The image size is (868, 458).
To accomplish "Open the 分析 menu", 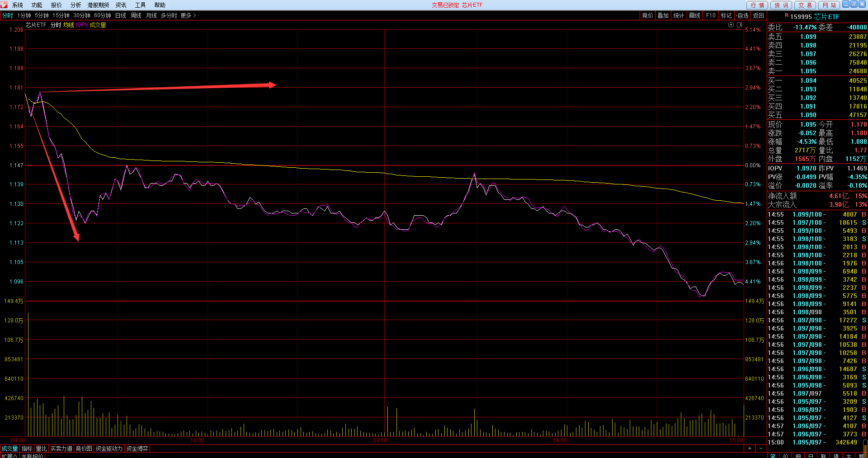I will pyautogui.click(x=75, y=5).
